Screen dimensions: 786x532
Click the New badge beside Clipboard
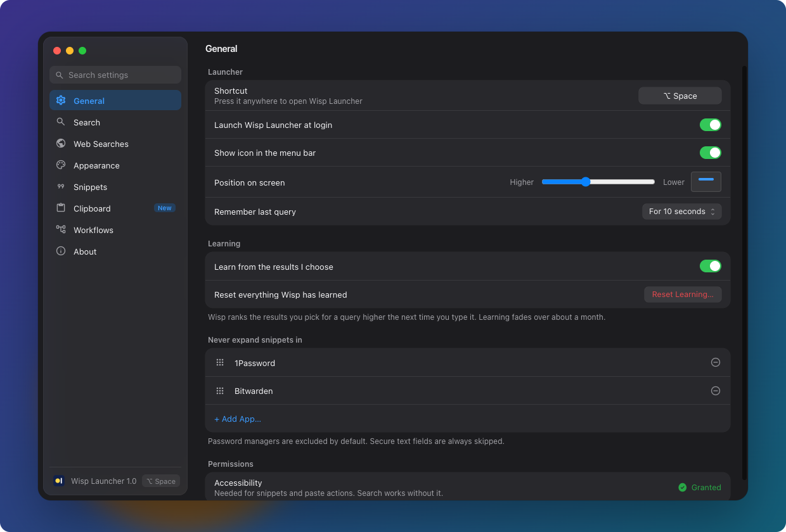[165, 208]
